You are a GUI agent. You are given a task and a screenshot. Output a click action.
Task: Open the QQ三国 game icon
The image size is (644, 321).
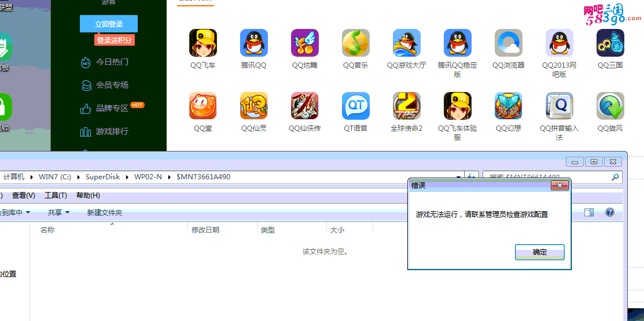point(610,43)
